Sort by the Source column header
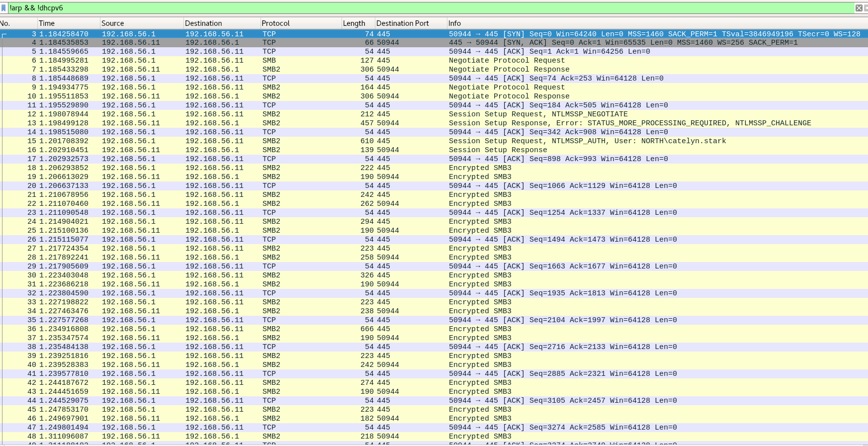Screen dimensions: 868x446 tap(142, 23)
